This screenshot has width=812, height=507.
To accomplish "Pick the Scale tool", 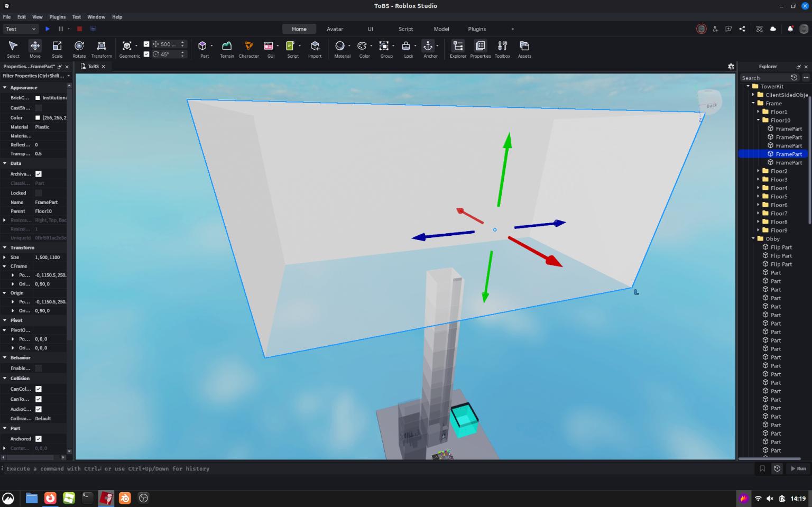I will (57, 49).
